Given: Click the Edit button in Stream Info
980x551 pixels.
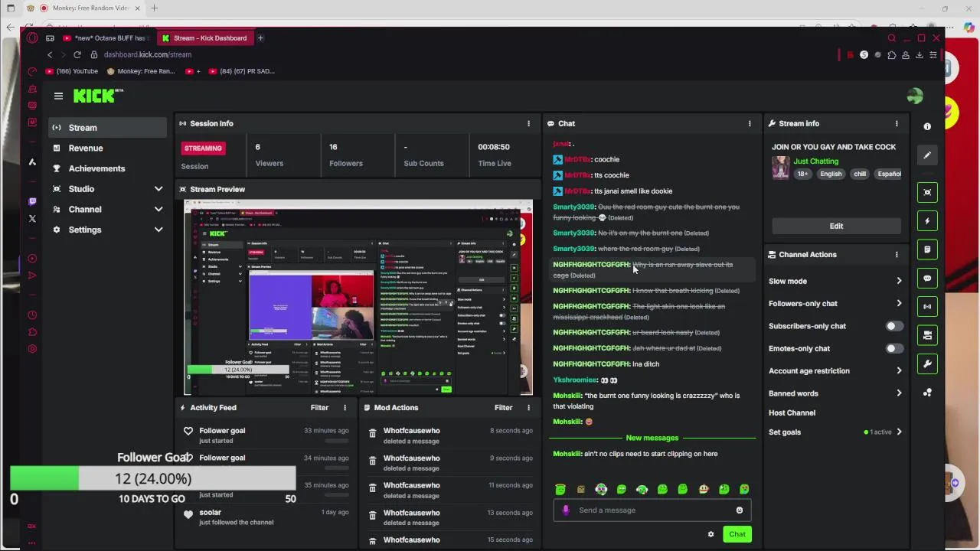Looking at the screenshot, I should (x=836, y=227).
